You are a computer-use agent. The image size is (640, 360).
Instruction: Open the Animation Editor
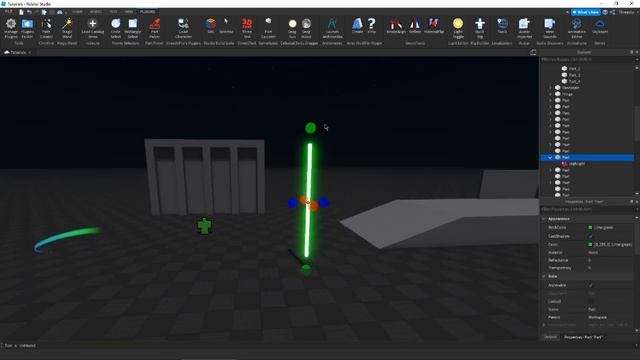pos(577,28)
